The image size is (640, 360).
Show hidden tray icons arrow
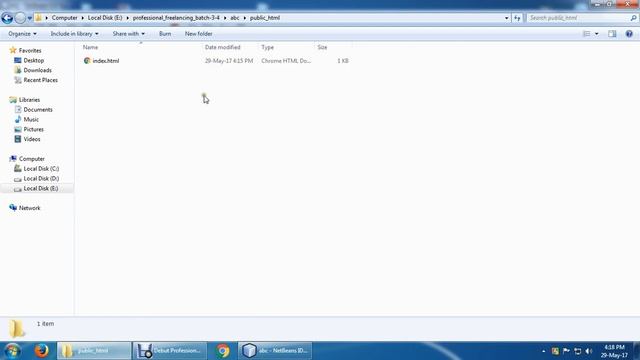pyautogui.click(x=544, y=351)
